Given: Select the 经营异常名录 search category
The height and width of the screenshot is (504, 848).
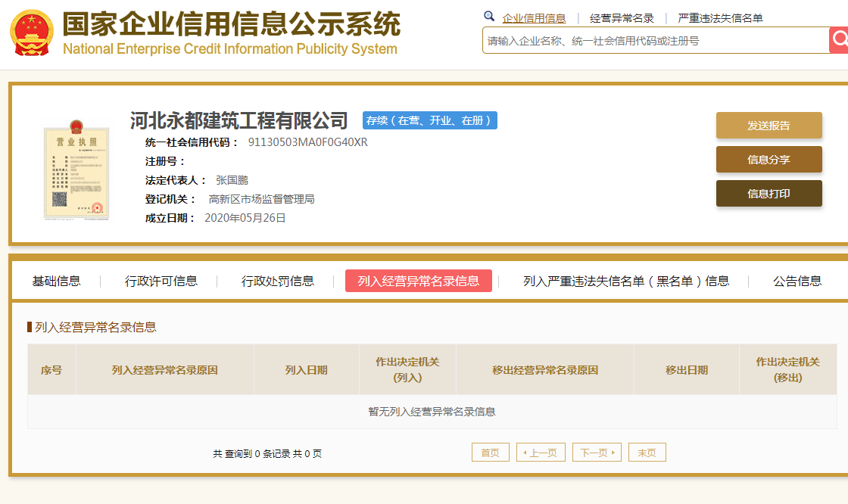Looking at the screenshot, I should pos(622,18).
